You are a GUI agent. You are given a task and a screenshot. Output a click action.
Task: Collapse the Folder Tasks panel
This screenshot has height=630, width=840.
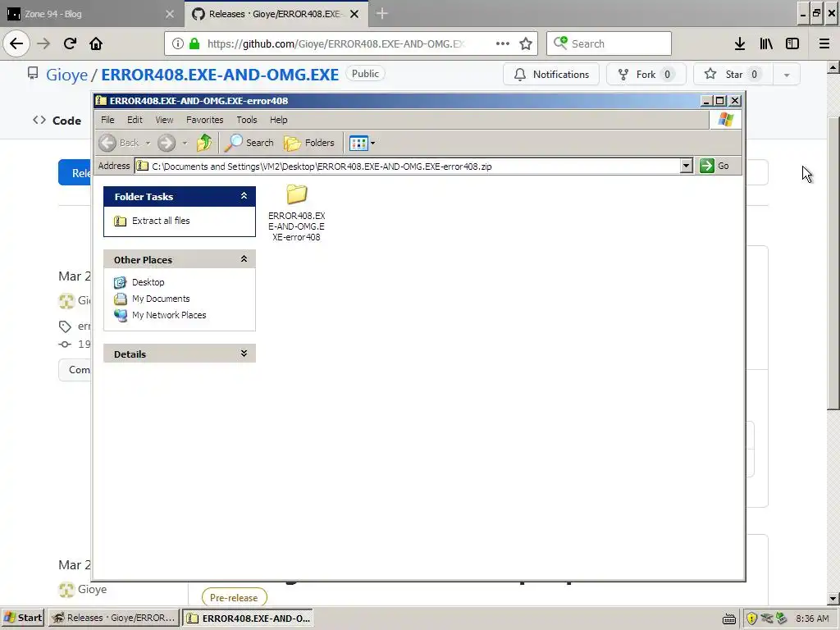point(244,196)
